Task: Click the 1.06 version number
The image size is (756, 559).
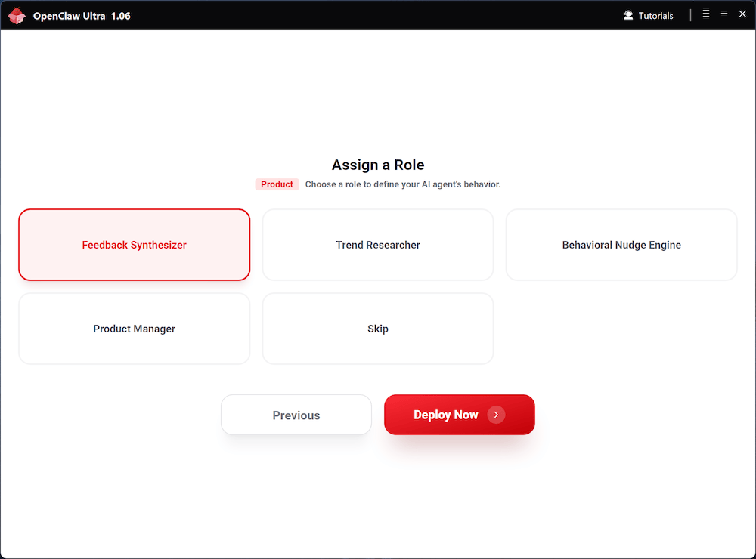Action: [121, 16]
